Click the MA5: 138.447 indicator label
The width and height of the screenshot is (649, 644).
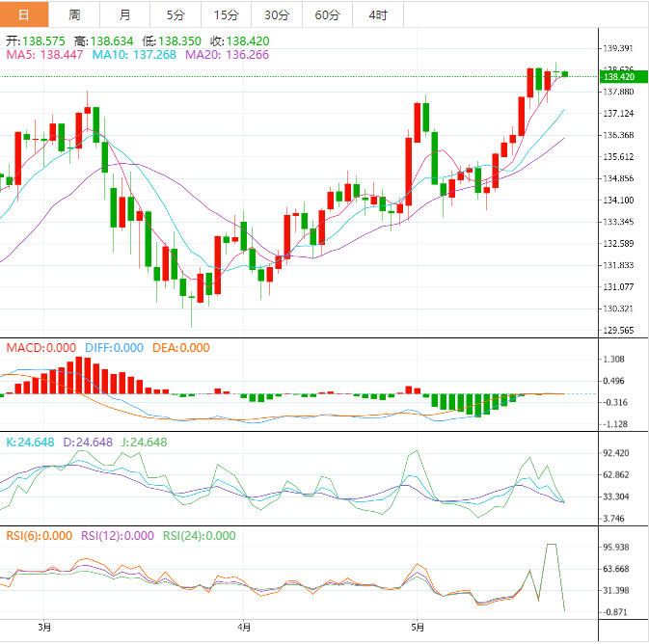point(44,56)
